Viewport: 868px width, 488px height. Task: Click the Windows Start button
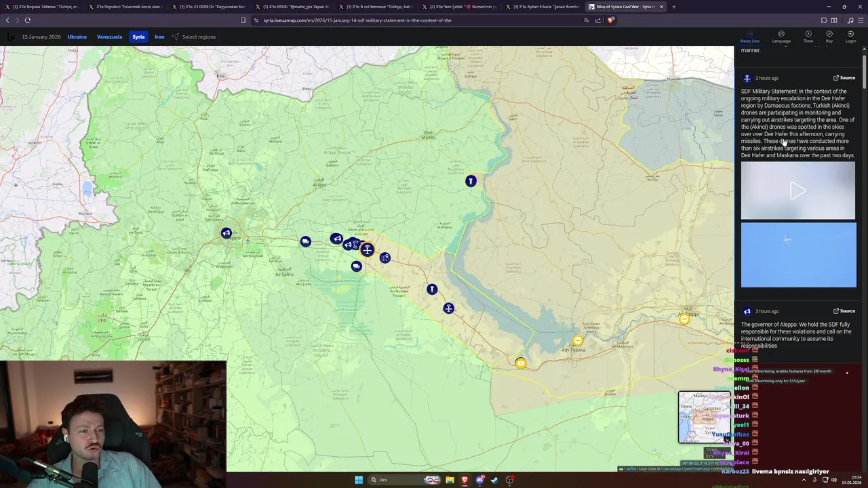[x=359, y=480]
